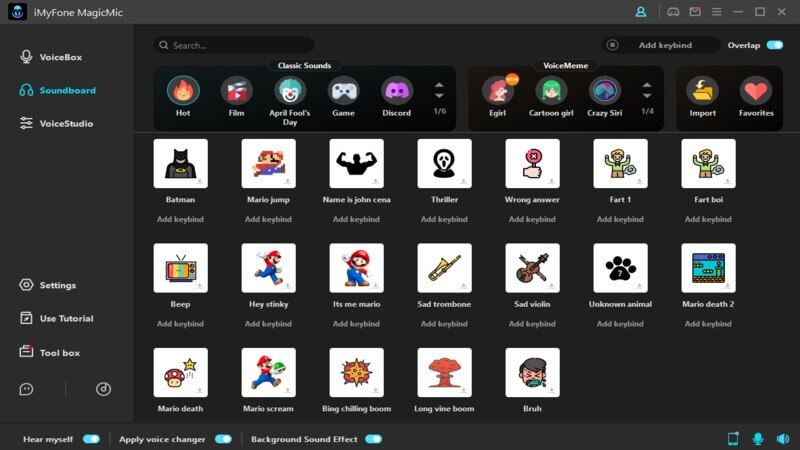Play the Long vine boom sound
Viewport: 800px width, 450px height.
point(444,372)
